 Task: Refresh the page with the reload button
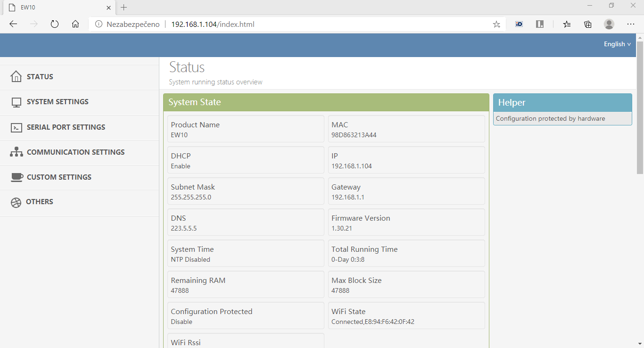[55, 24]
